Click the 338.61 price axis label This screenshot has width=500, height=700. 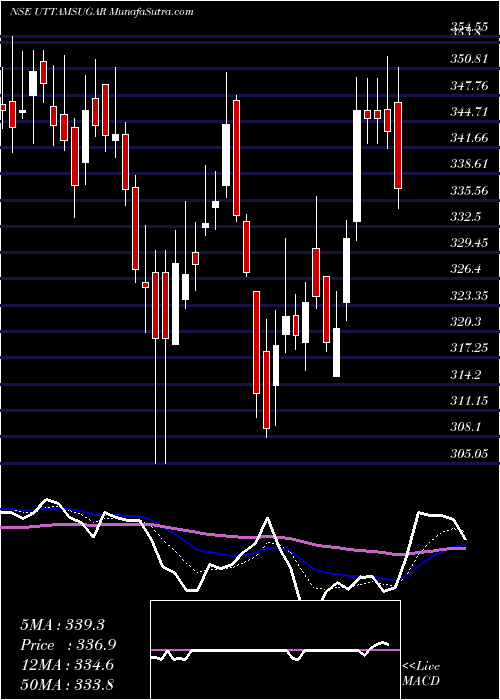coord(469,164)
